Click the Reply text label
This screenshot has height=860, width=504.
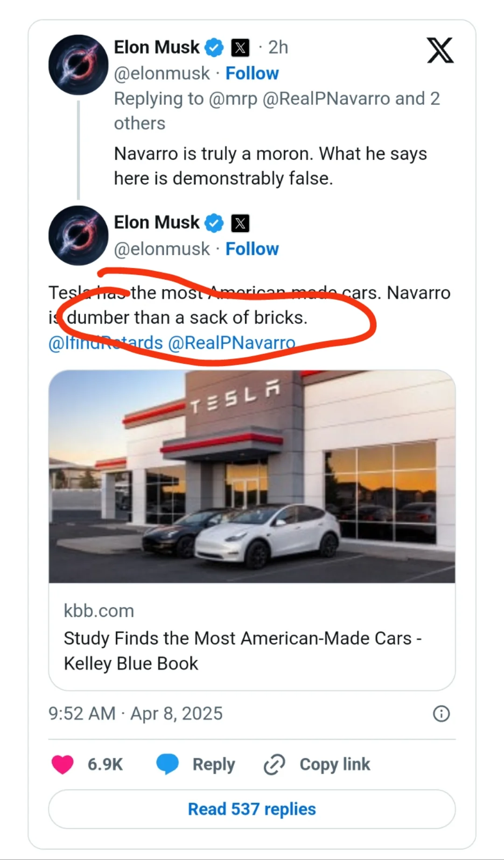214,764
